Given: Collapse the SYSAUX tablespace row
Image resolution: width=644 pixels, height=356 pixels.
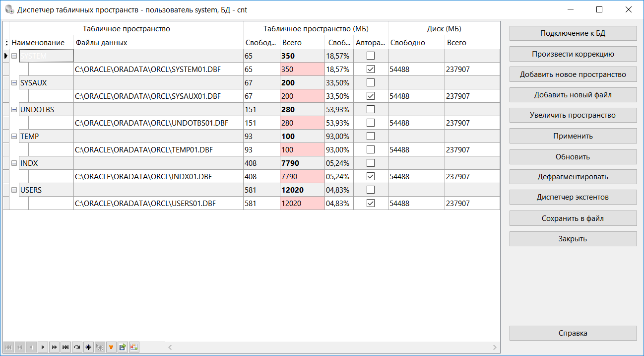Looking at the screenshot, I should 14,83.
